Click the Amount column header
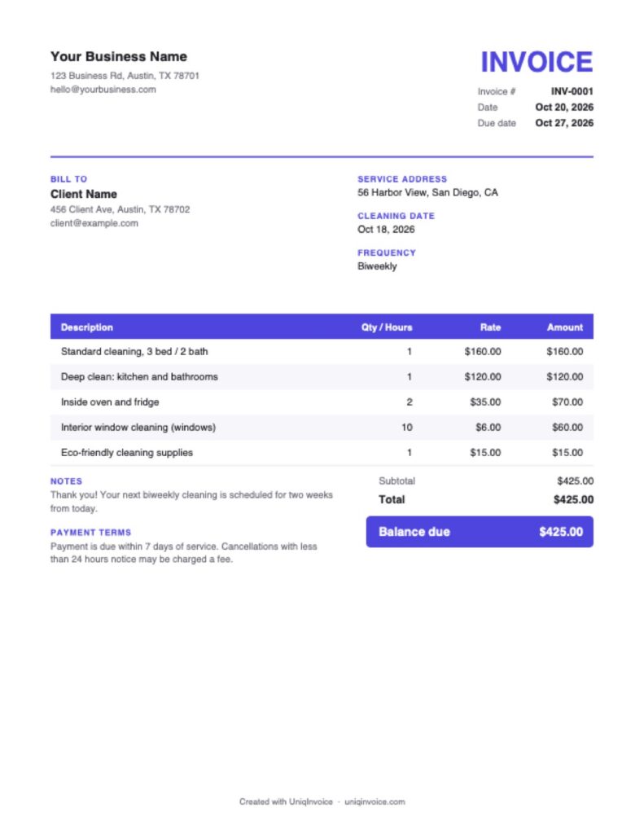Screen dimensions: 644x834 [565, 327]
